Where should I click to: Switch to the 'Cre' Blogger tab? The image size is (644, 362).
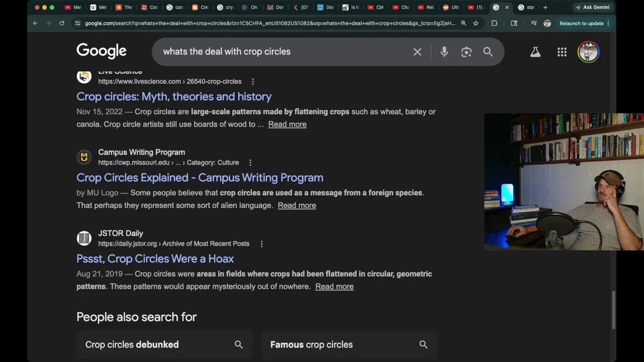click(x=200, y=8)
